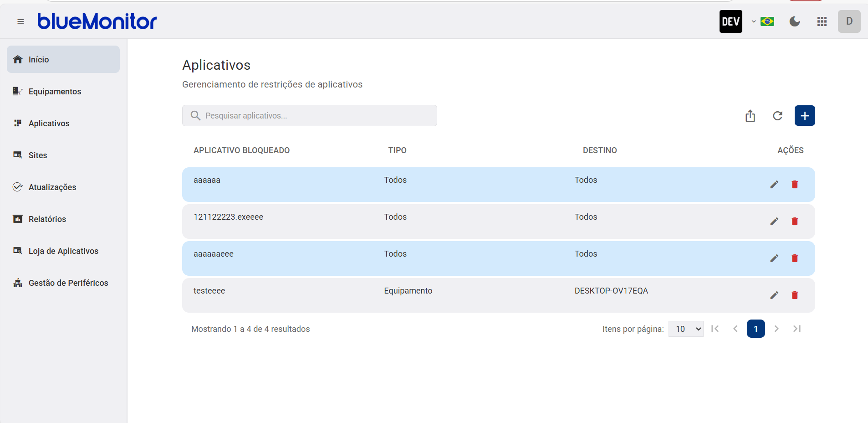Delete the 121122223.exeeee entry
The height and width of the screenshot is (423, 868).
pos(795,222)
